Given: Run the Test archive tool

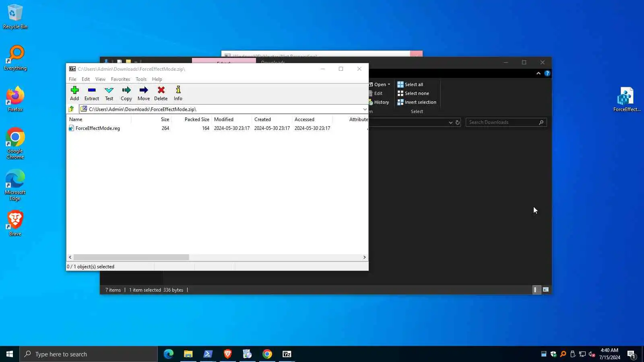Looking at the screenshot, I should [109, 93].
